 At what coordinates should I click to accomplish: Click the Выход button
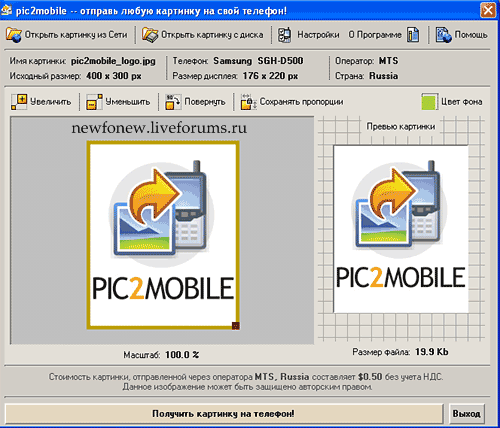pos(466,414)
